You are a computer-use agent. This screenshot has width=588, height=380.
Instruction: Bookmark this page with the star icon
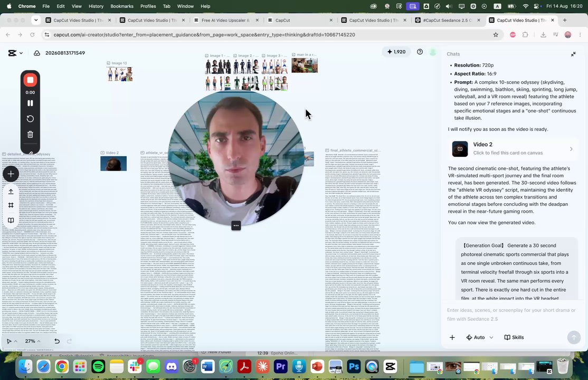[x=496, y=34]
